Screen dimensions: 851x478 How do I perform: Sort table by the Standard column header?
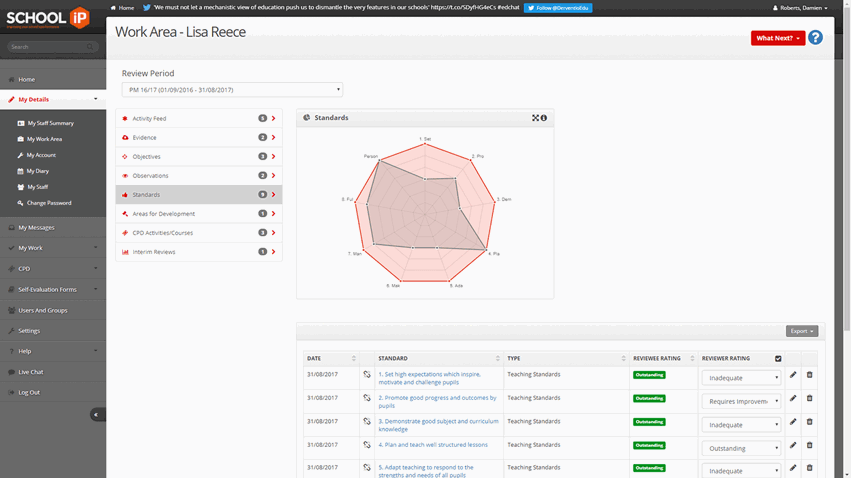click(439, 359)
